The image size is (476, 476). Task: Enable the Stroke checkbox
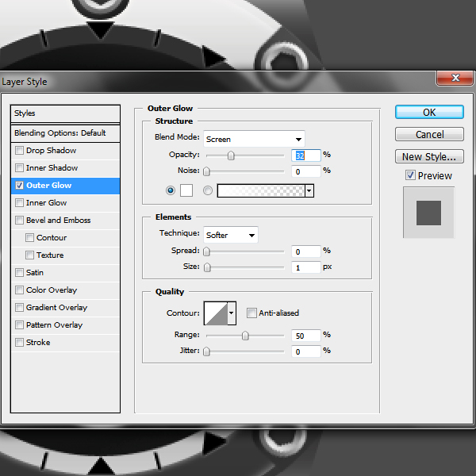[x=19, y=342]
